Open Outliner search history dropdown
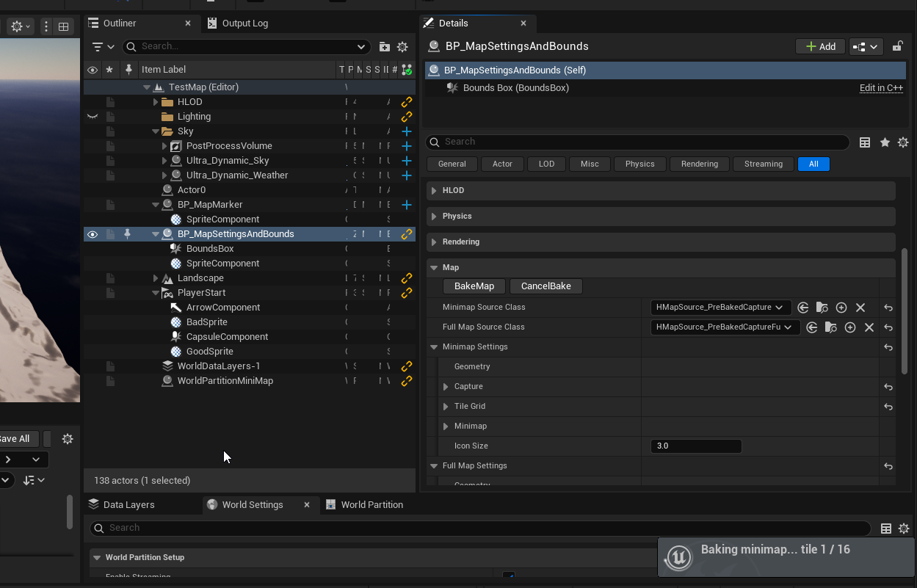917x588 pixels. pyautogui.click(x=361, y=46)
